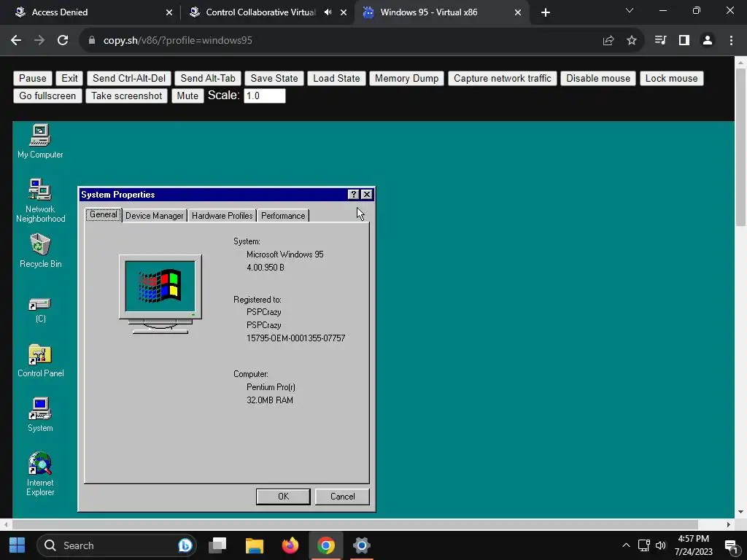Cancel the System Properties dialog

(342, 496)
